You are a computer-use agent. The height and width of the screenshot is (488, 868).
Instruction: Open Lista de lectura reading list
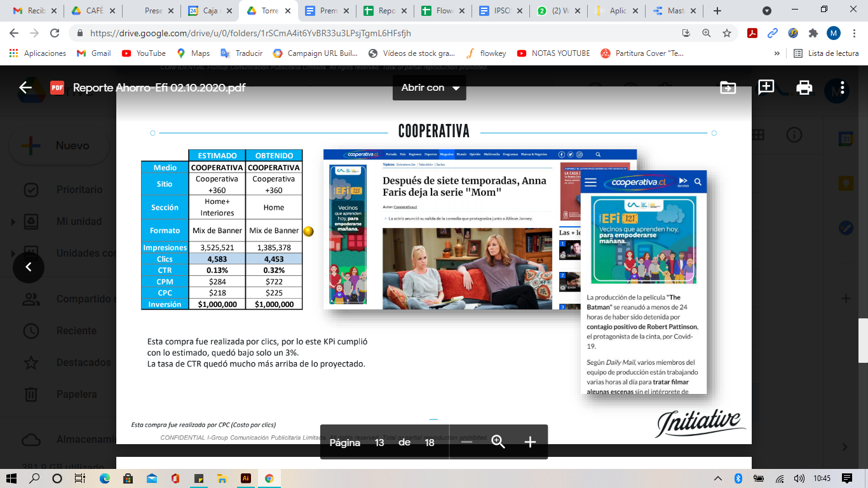pyautogui.click(x=826, y=53)
